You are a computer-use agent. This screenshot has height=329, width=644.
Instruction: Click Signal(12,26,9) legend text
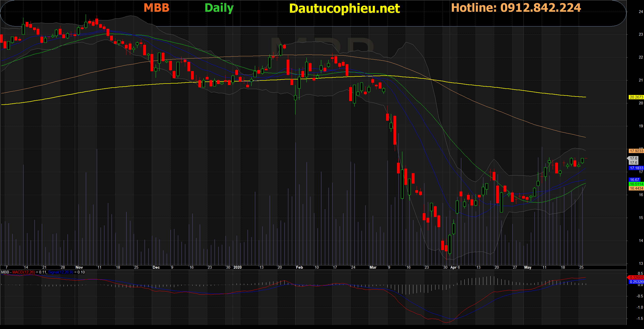click(61, 272)
